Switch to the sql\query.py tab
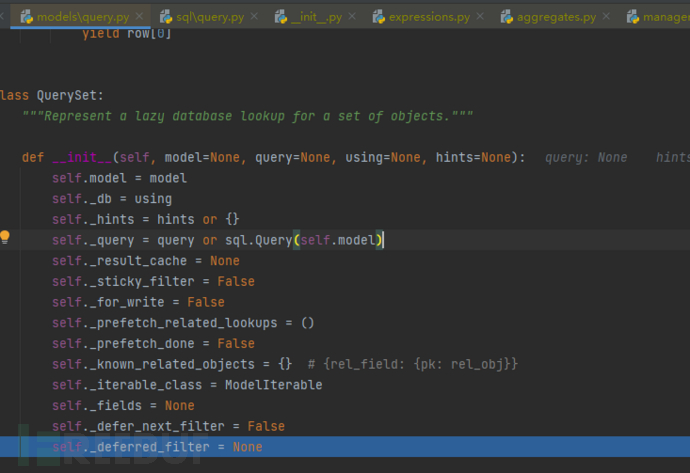Viewport: 690px width, 473px height. (208, 16)
